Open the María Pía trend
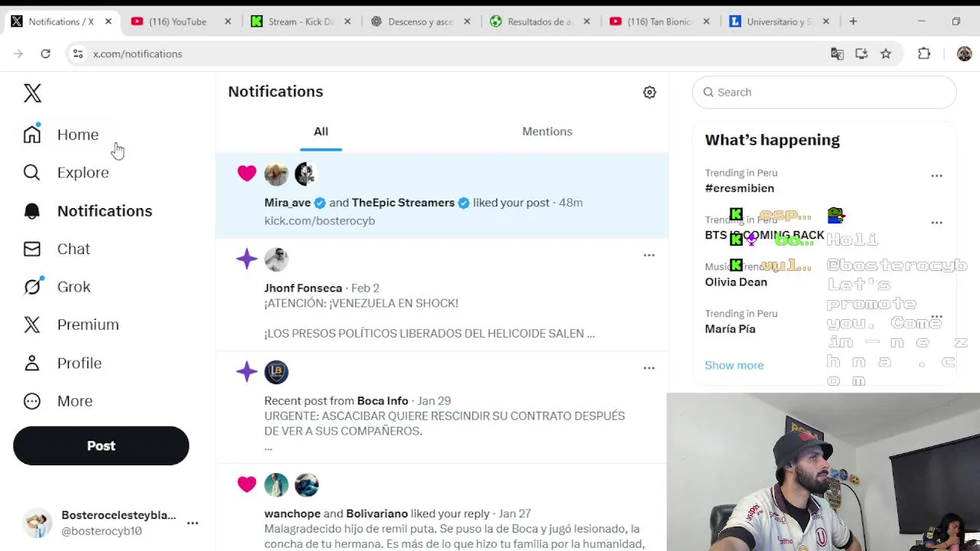This screenshot has height=551, width=980. (730, 329)
